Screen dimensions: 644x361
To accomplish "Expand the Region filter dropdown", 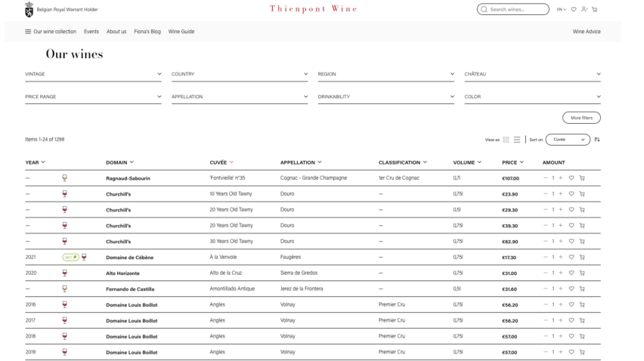I will tap(386, 74).
